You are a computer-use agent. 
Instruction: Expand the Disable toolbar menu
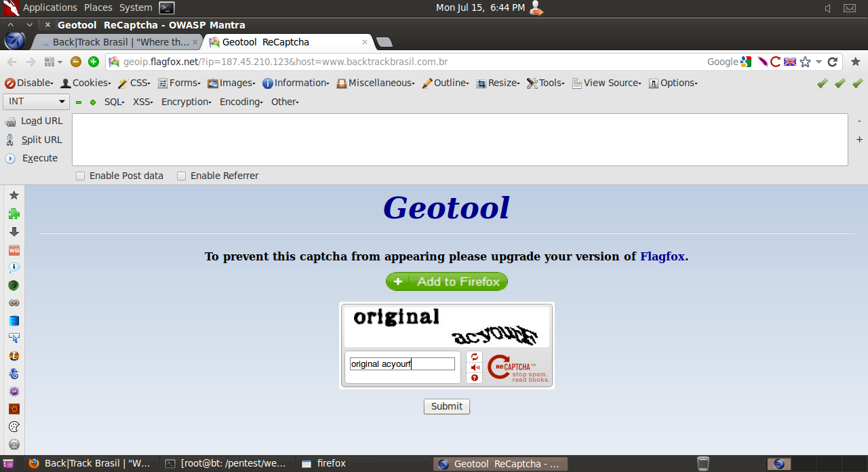coord(28,83)
